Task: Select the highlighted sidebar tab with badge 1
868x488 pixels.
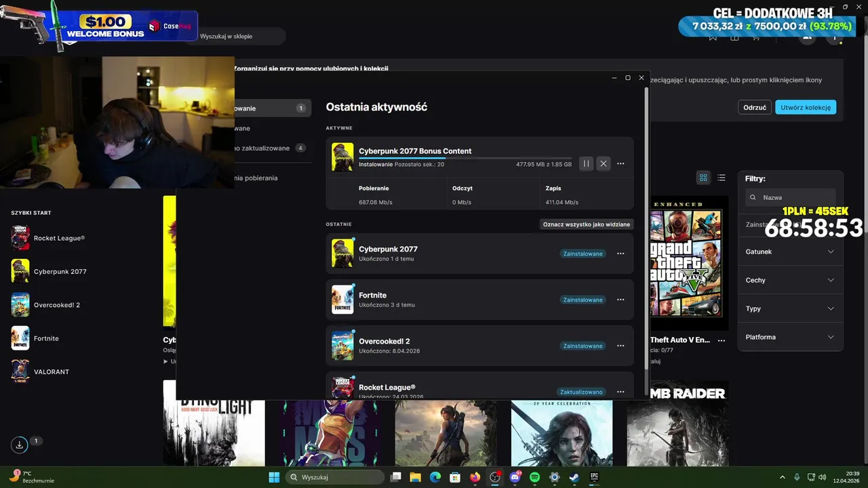Action: tap(273, 108)
